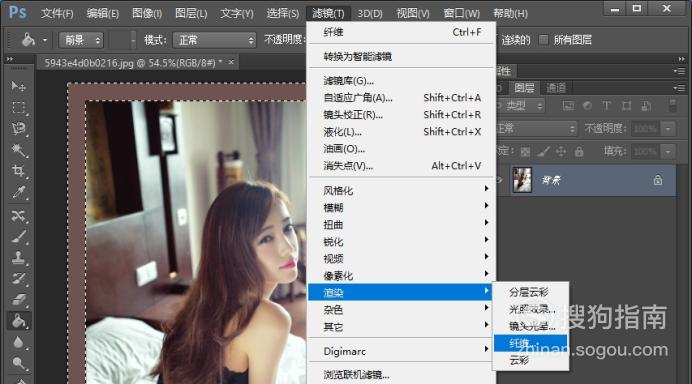Open the 模式 正常 blend mode dropdown
The height and width of the screenshot is (384, 692).
214,40
